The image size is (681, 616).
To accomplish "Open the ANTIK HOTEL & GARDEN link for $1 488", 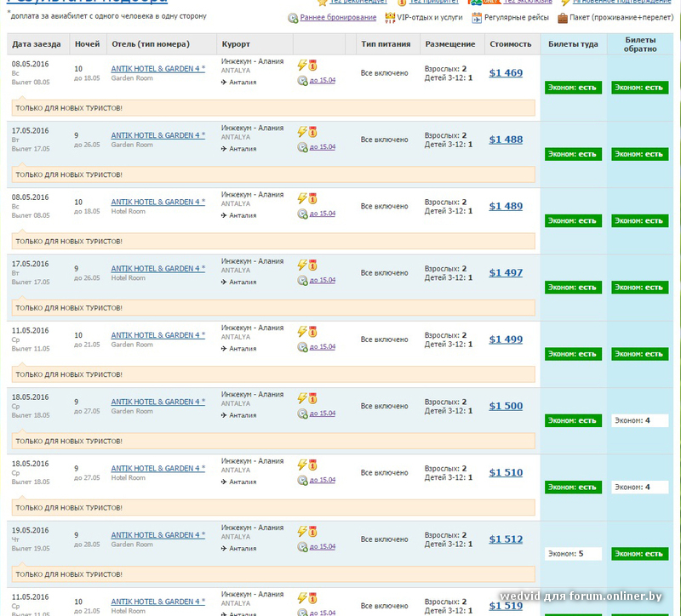I will [157, 135].
